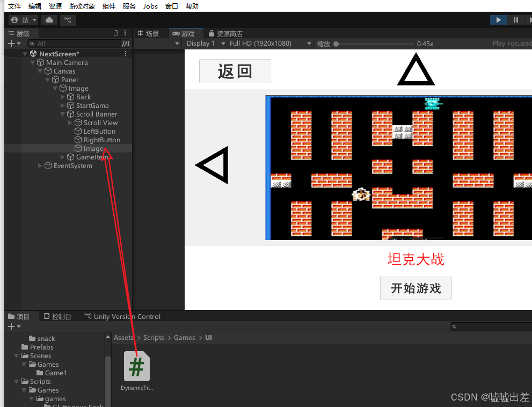The image size is (532, 407).
Task: Click the cube icon of Scroll Banner
Action: (70, 114)
